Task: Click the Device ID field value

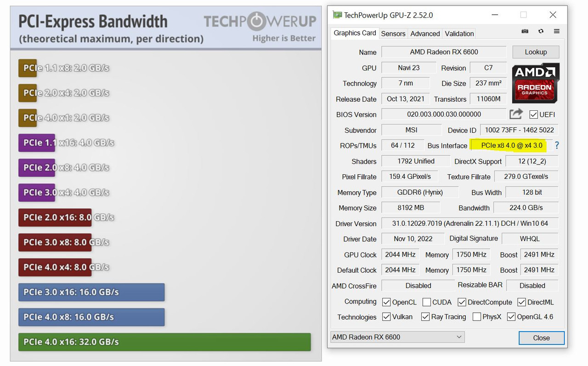Action: pos(519,130)
